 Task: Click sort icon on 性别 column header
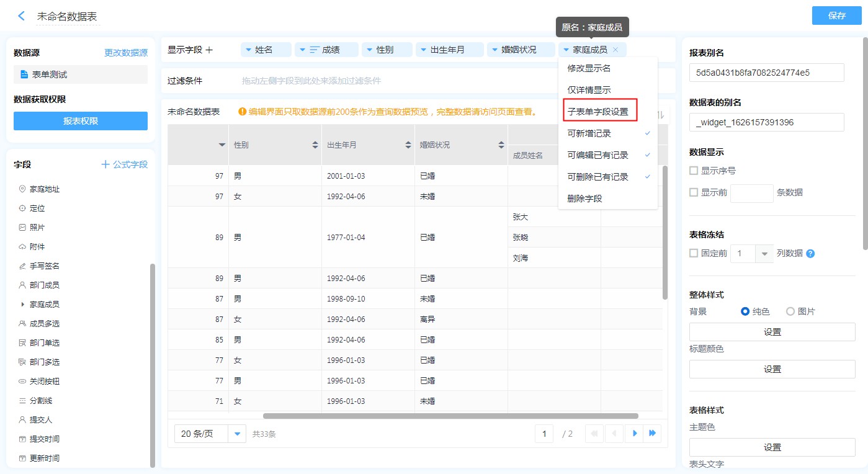[x=315, y=145]
